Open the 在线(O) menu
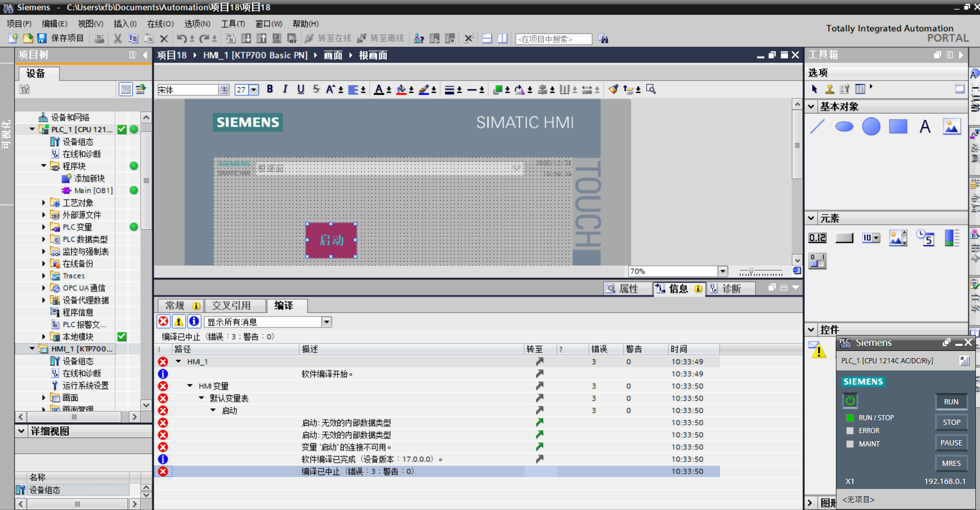The image size is (980, 510). (160, 24)
